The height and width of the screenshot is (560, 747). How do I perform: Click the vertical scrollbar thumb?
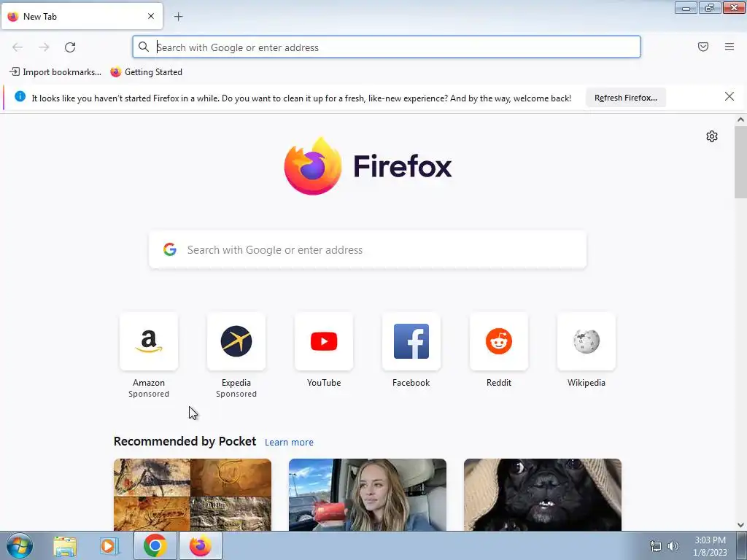741,162
